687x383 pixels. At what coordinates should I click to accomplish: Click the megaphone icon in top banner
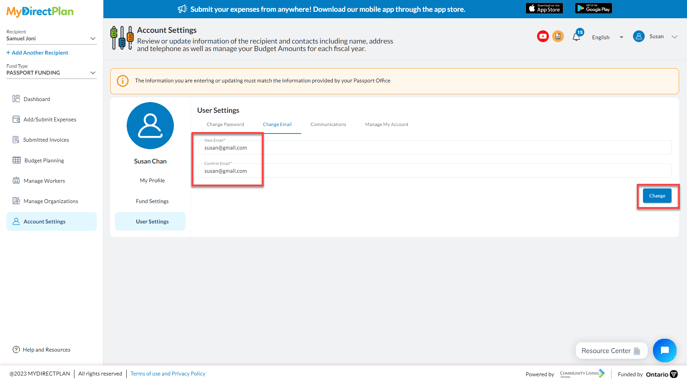pyautogui.click(x=182, y=9)
